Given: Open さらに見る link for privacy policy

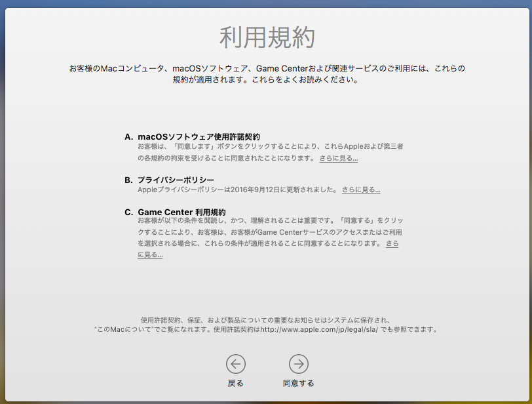Looking at the screenshot, I should [x=361, y=190].
